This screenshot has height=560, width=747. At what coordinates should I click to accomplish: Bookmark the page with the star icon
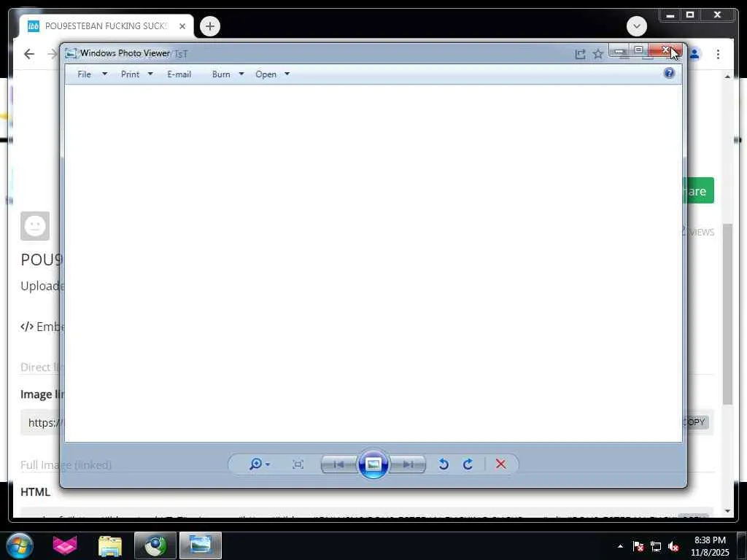pos(598,54)
